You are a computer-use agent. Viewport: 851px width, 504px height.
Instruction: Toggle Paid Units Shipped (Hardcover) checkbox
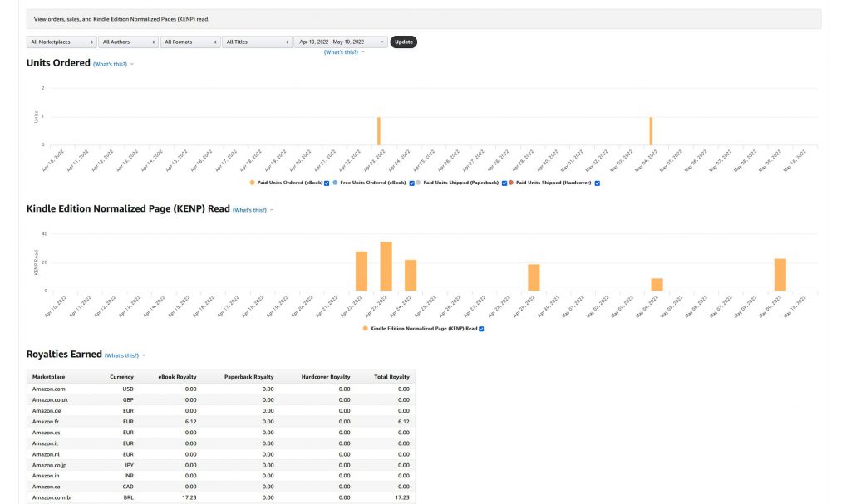[598, 183]
